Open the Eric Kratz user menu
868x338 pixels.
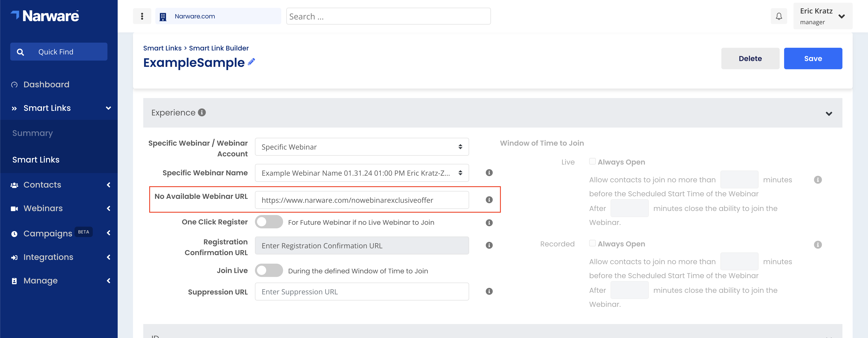(822, 16)
